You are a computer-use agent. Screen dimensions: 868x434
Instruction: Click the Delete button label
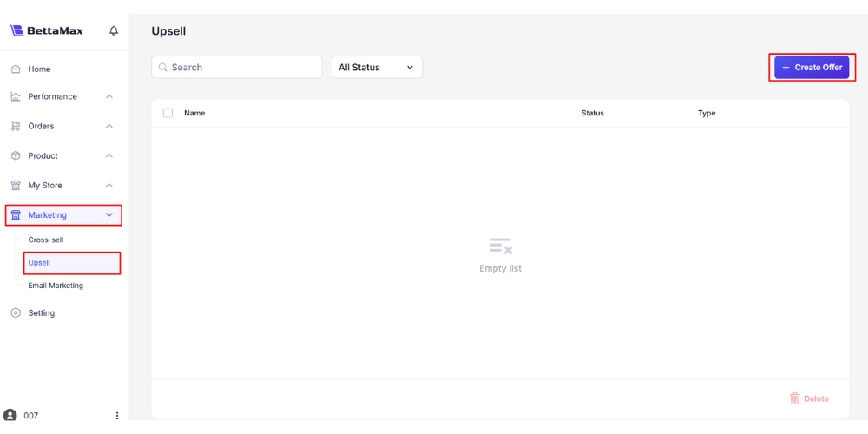[816, 398]
